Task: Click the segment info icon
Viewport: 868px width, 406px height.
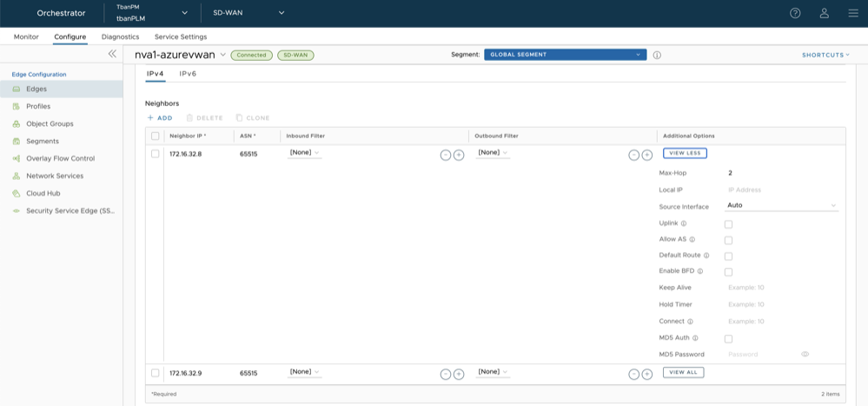Action: coord(657,55)
